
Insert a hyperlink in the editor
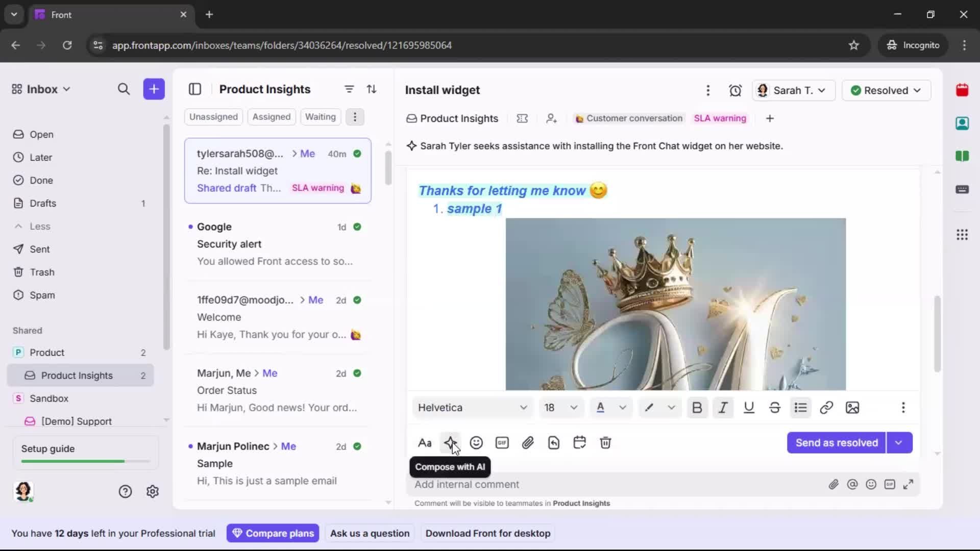click(826, 408)
